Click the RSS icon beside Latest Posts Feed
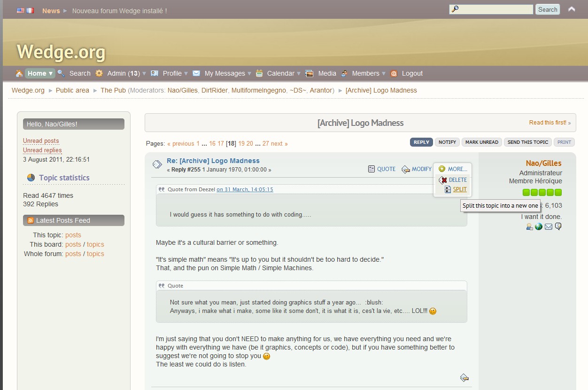The height and width of the screenshot is (390, 588). coord(31,220)
